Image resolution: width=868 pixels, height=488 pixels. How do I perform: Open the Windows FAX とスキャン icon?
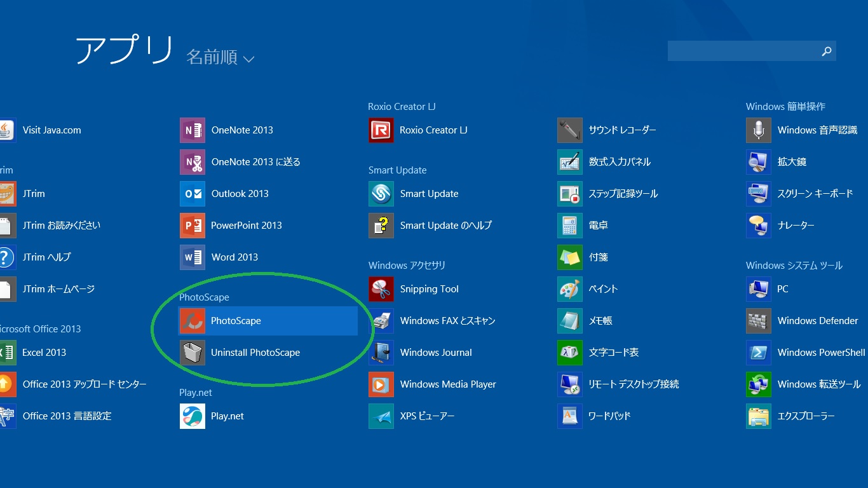pos(381,321)
